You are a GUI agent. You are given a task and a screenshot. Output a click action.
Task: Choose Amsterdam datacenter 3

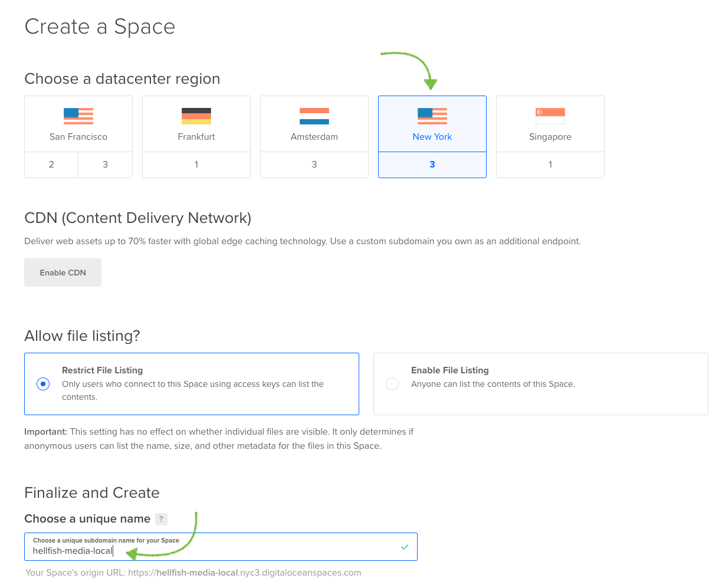click(x=314, y=165)
